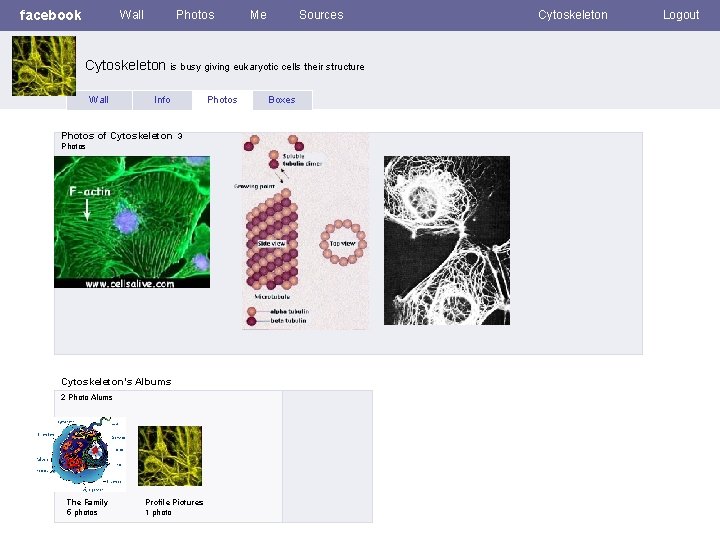This screenshot has height=540, width=720.
Task: Click the '2 Photo Alums' label
Action: tap(86, 397)
